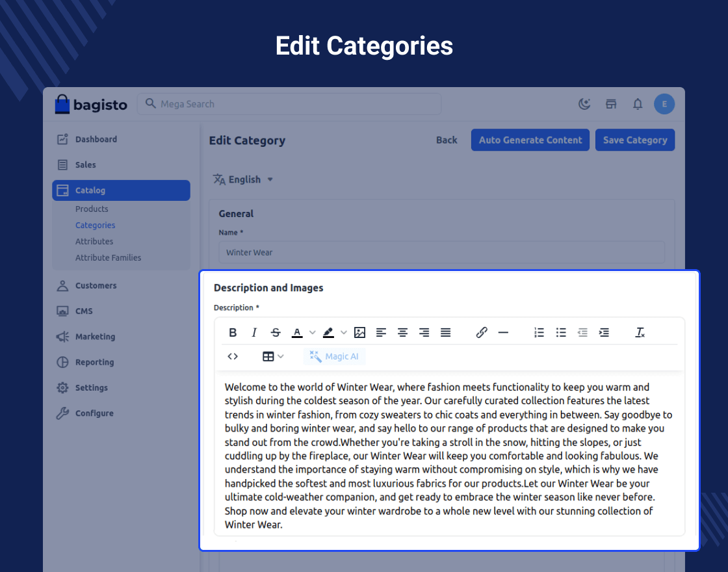Click the insert table icon

pyautogui.click(x=268, y=357)
